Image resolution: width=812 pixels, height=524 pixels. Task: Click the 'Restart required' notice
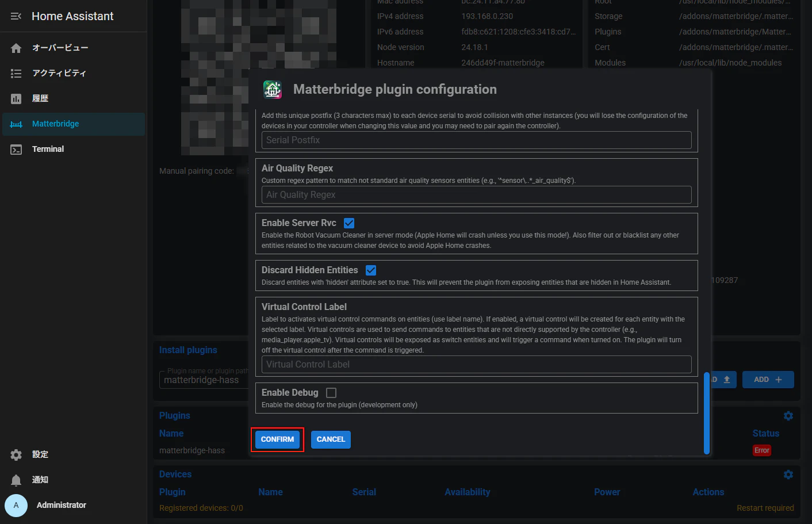click(765, 508)
